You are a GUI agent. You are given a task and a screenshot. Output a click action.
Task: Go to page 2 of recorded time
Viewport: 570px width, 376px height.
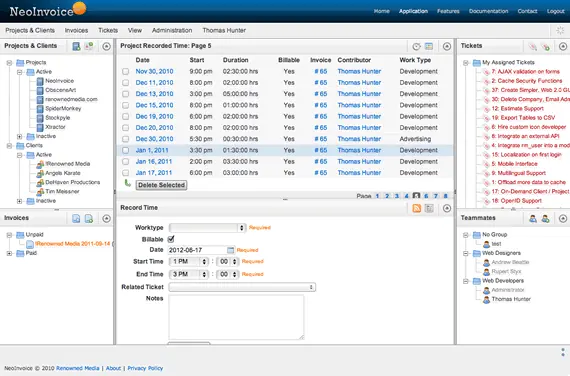tap(387, 196)
